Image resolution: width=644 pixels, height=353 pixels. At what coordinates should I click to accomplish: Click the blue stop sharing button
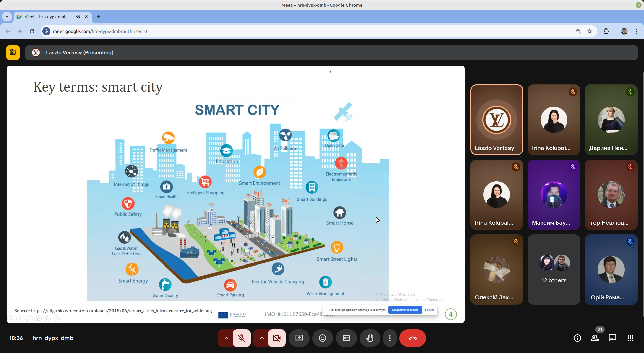click(x=405, y=310)
